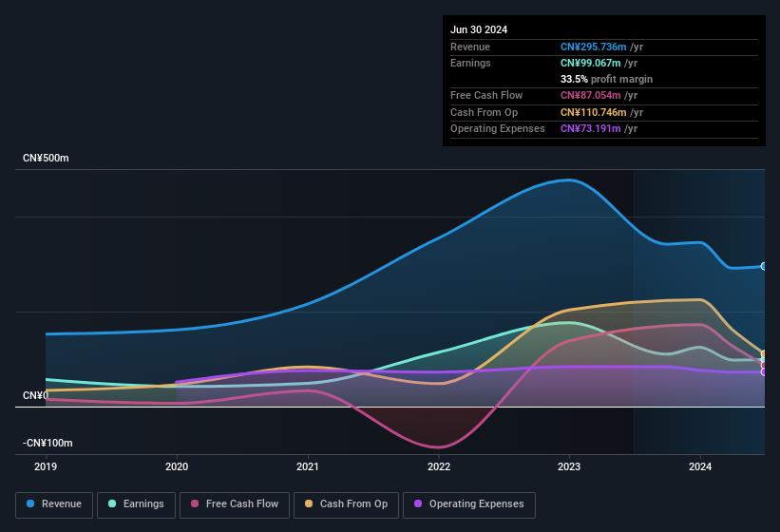Click the CN¥110.746m cash from op value

click(594, 112)
